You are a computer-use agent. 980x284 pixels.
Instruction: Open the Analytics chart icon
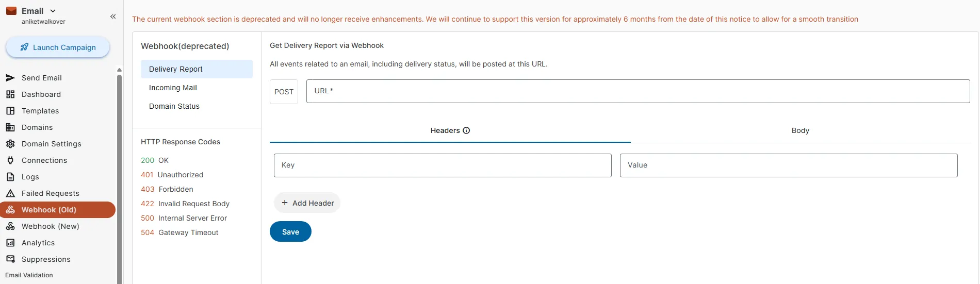10,243
